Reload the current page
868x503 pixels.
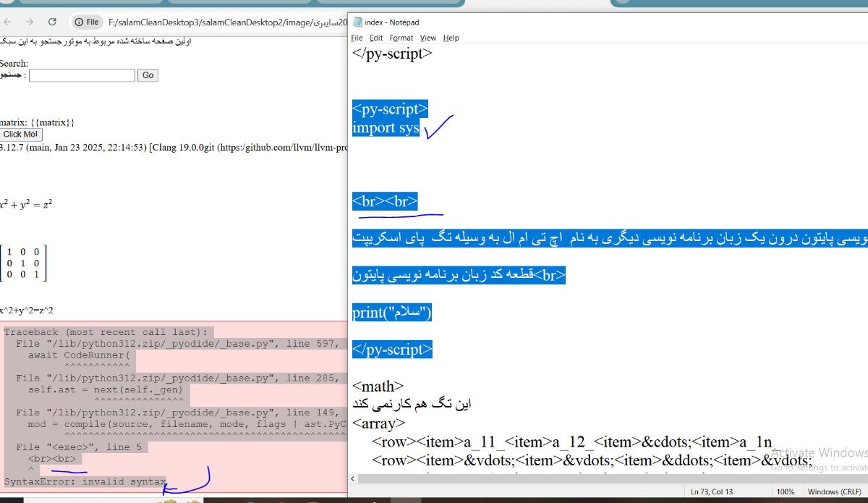pyautogui.click(x=51, y=22)
